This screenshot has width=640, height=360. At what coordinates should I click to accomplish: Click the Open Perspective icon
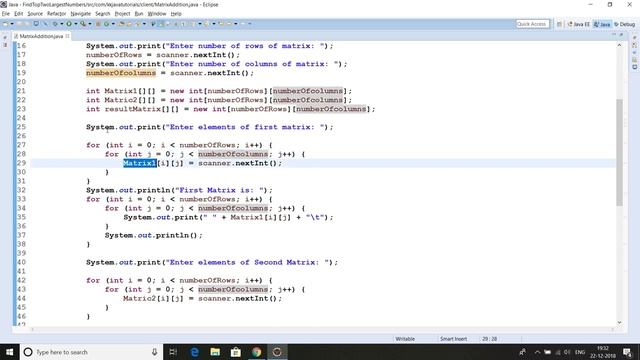(x=559, y=24)
